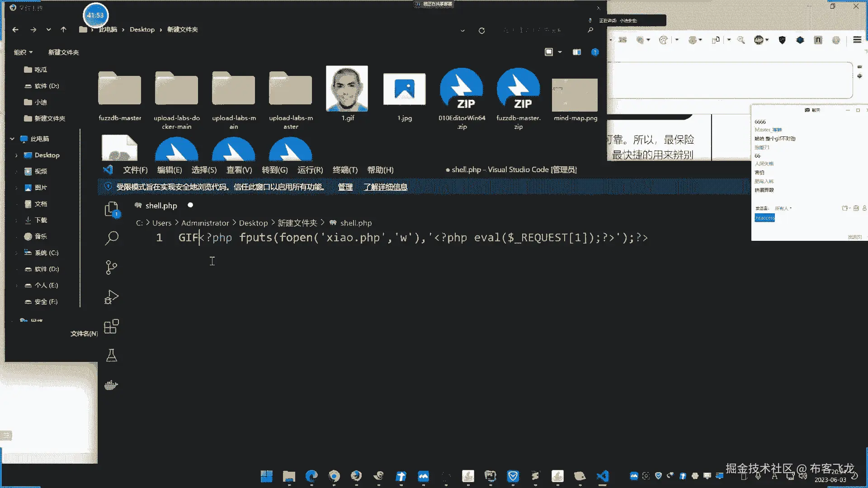The height and width of the screenshot is (488, 868).
Task: Open the Extensions icon in activity bar
Action: tap(111, 326)
